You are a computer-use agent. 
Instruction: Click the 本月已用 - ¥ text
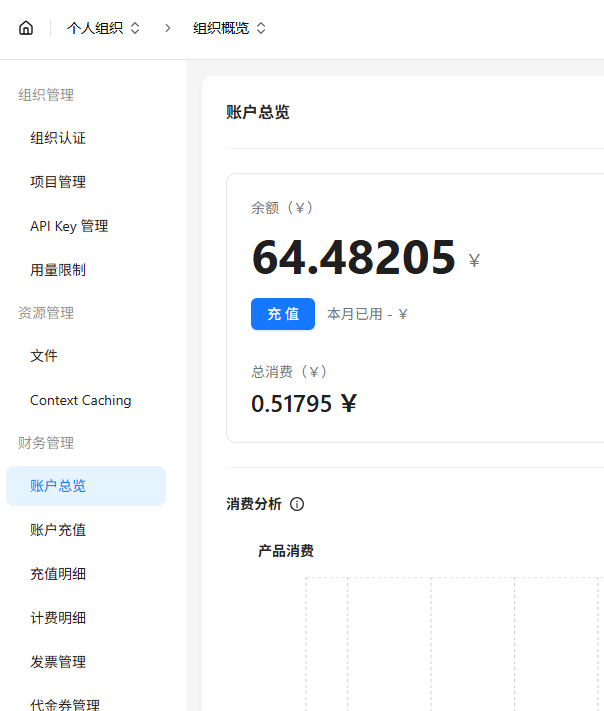(367, 314)
